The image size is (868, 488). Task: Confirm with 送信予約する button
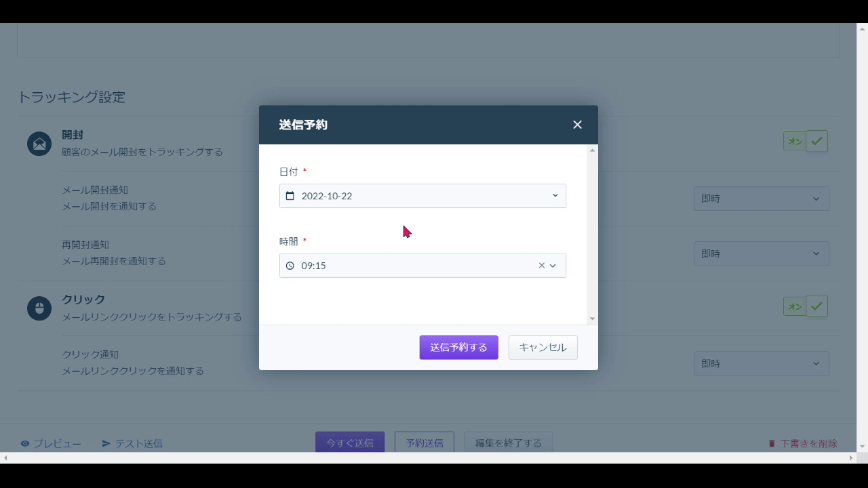[458, 348]
